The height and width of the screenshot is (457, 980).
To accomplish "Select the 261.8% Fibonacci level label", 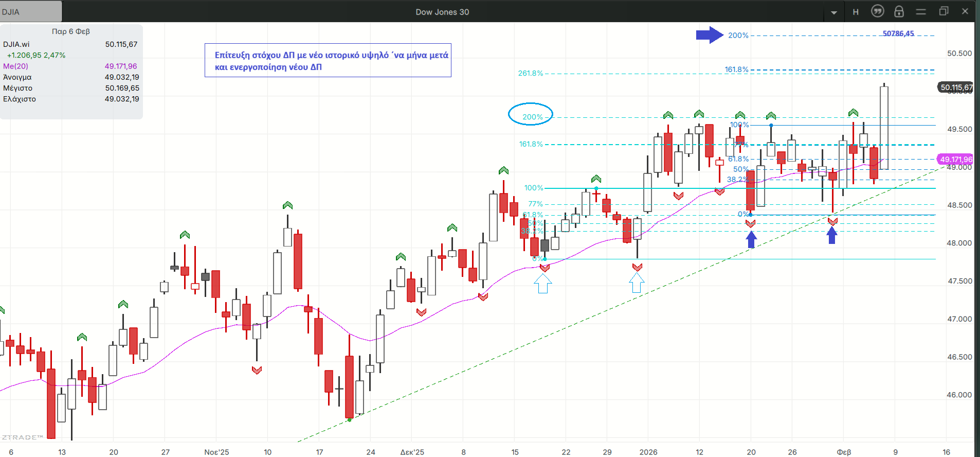I will 530,74.
